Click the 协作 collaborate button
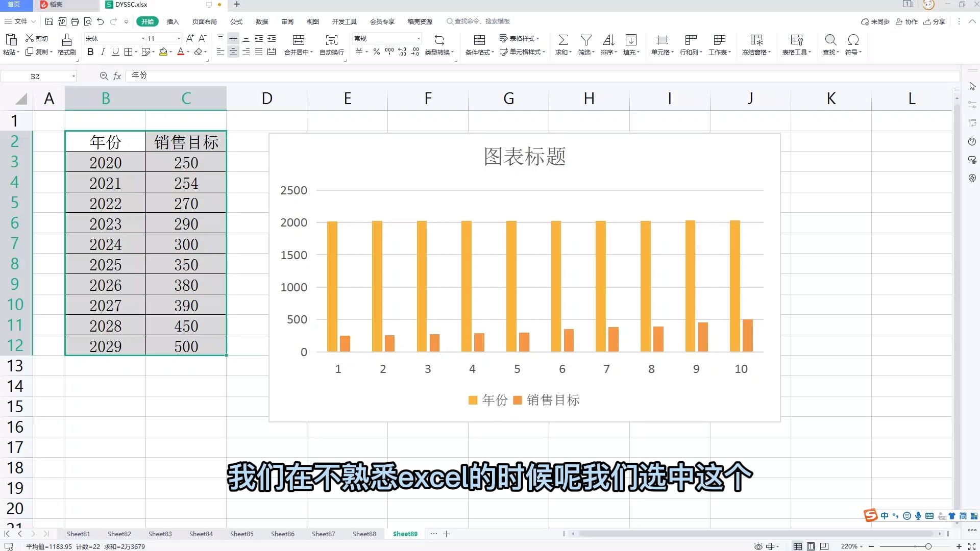The width and height of the screenshot is (980, 551). [x=907, y=21]
